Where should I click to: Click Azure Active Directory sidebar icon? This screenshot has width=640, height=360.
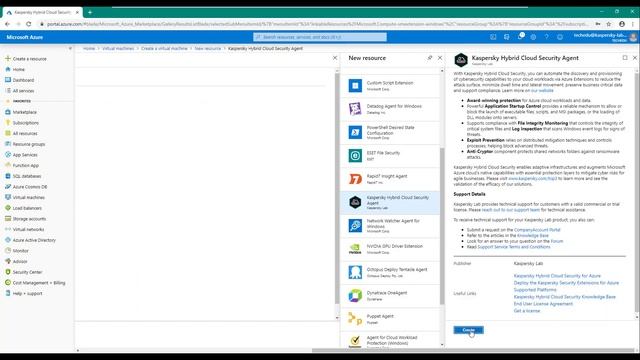click(8, 240)
